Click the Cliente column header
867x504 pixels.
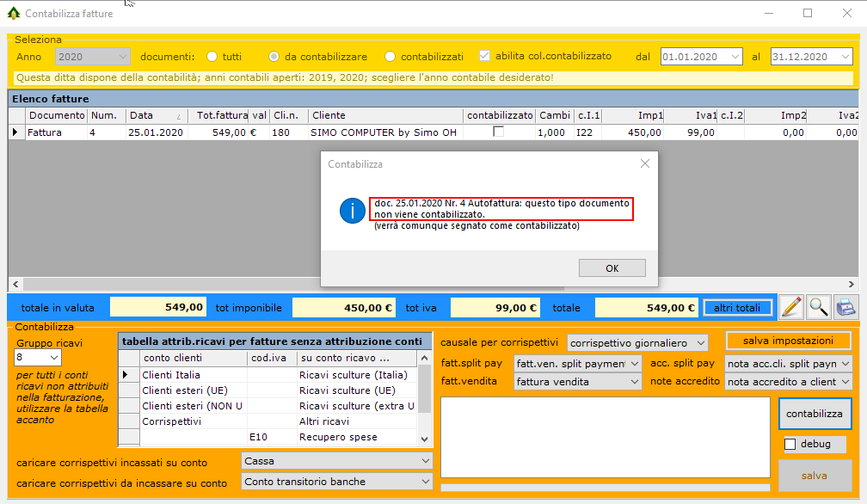[x=384, y=115]
